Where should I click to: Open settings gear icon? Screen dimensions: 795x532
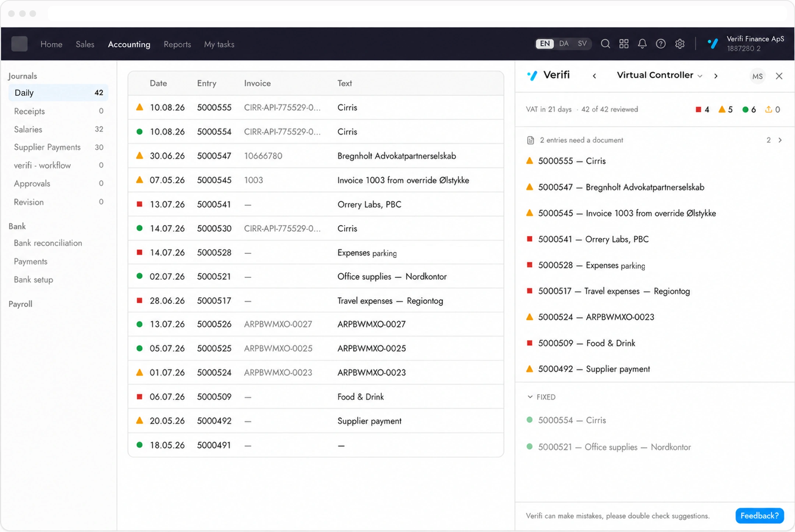(680, 44)
